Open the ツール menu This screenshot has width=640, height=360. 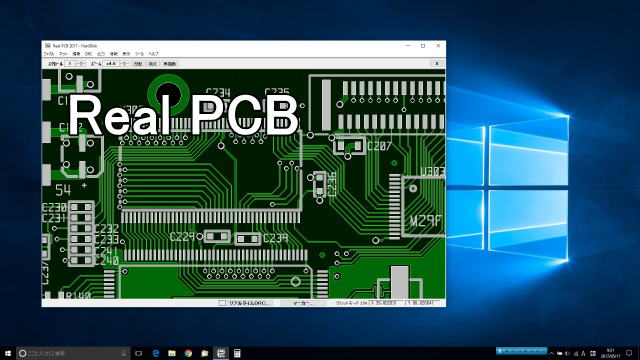click(139, 54)
